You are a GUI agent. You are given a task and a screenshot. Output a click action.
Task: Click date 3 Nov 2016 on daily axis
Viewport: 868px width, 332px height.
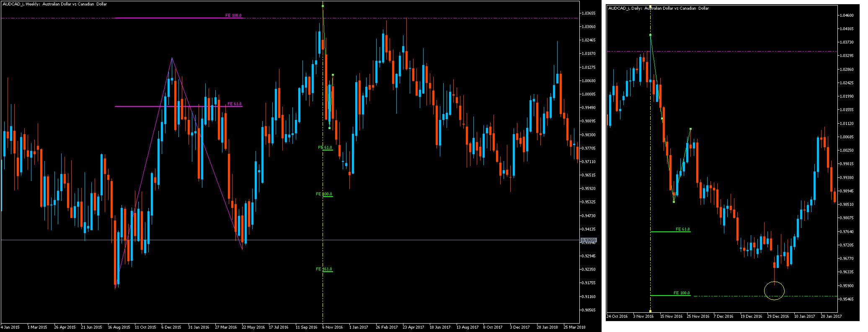[643, 316]
